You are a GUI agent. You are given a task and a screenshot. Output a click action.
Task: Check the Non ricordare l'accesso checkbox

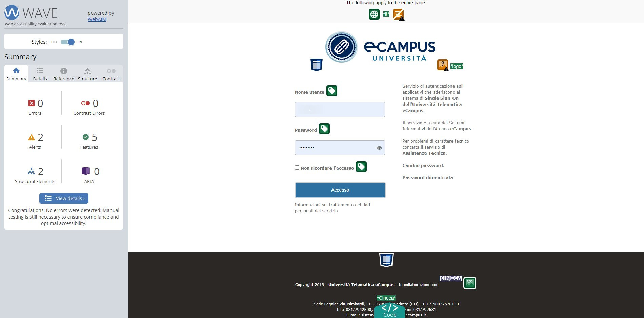[x=297, y=168]
